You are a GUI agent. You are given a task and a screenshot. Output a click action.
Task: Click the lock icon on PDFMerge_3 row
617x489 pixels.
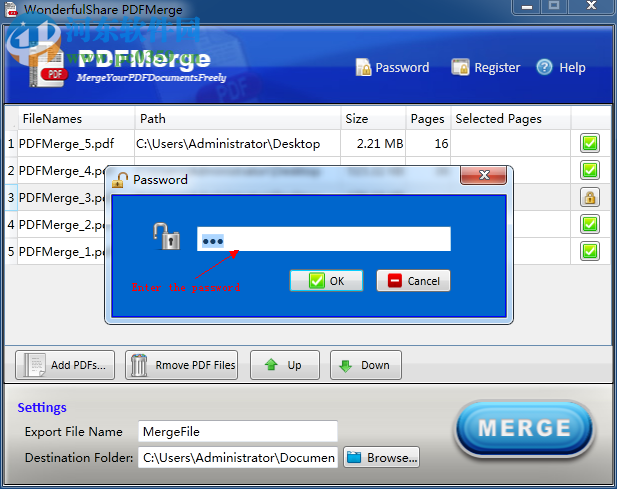point(589,197)
